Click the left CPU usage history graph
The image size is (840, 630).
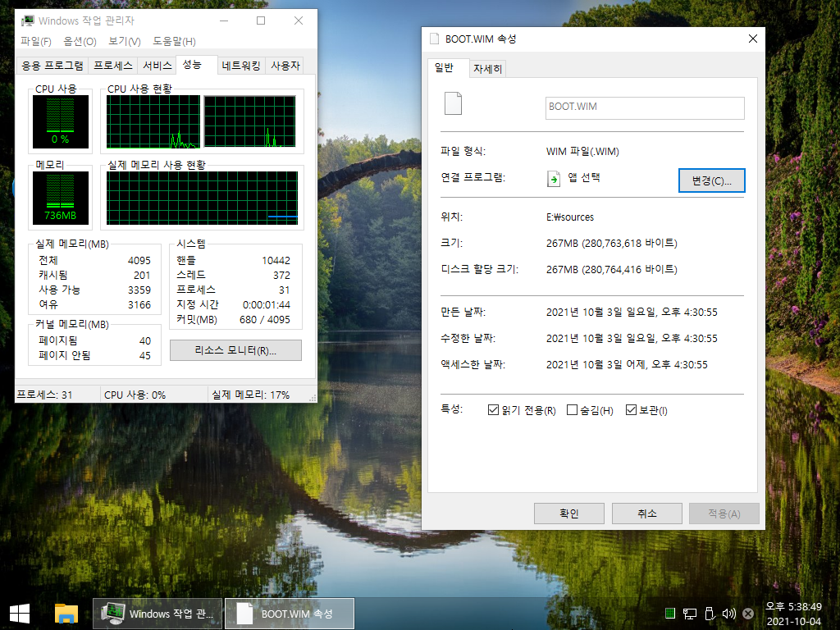[153, 121]
